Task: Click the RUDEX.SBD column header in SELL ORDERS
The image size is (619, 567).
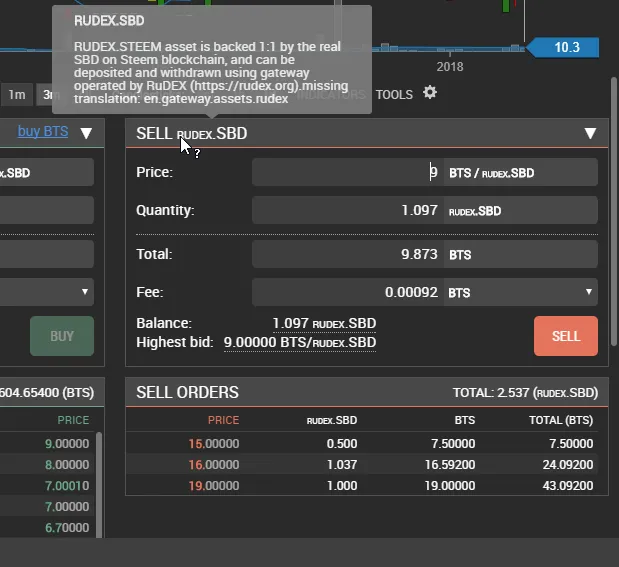Action: pos(332,420)
